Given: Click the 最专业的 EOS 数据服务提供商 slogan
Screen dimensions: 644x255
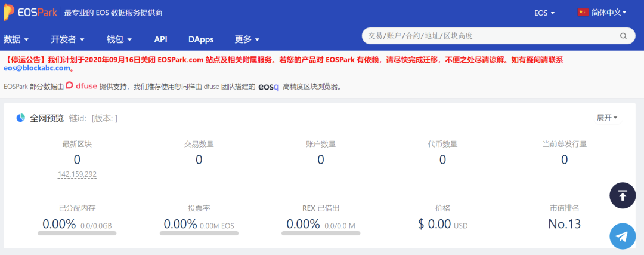Looking at the screenshot, I should click(x=113, y=13).
